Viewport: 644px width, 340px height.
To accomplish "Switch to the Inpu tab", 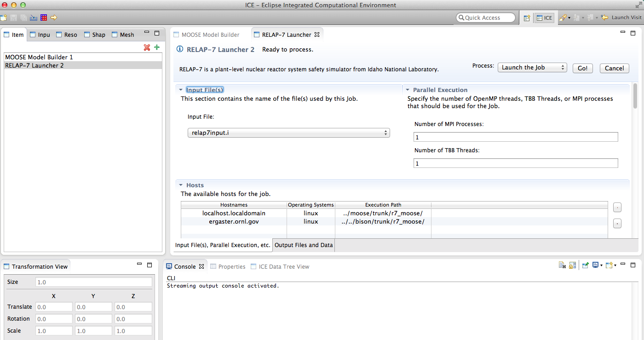I will point(40,35).
